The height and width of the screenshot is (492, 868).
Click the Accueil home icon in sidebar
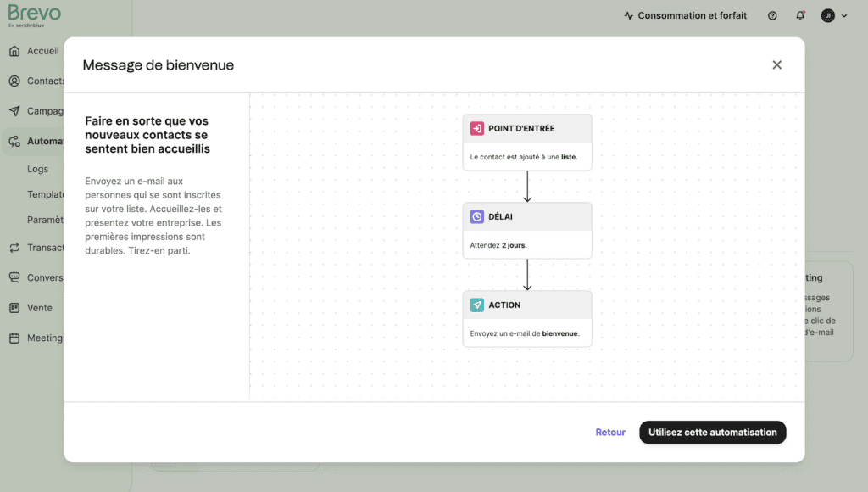point(14,51)
